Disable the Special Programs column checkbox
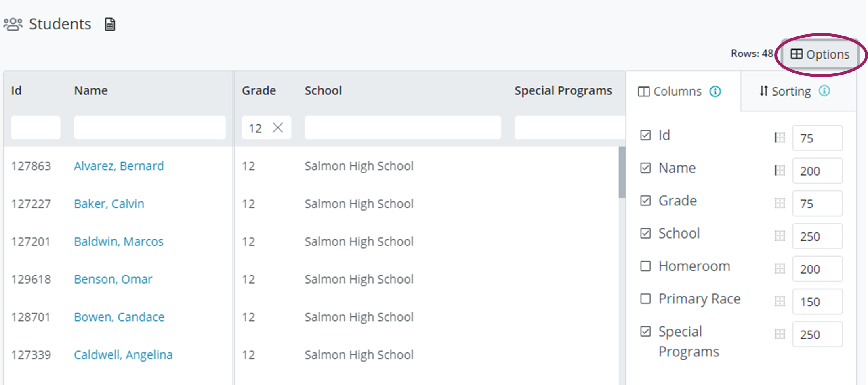 [x=645, y=331]
